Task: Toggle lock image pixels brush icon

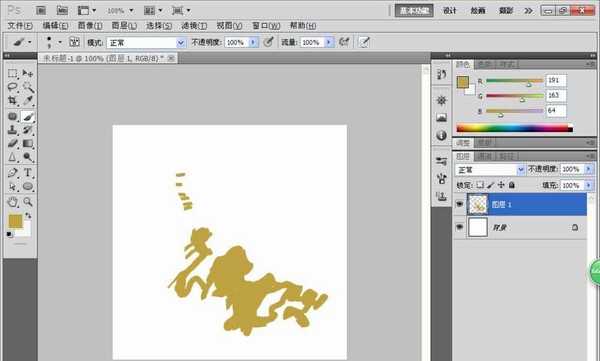Action: [491, 185]
